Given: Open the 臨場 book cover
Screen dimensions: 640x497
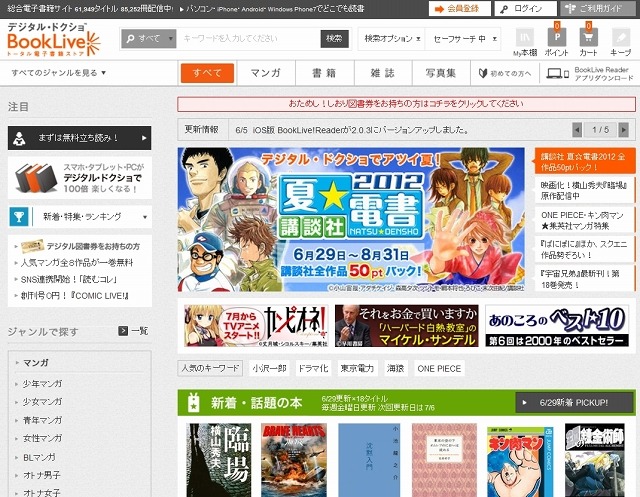Looking at the screenshot, I should point(219,460).
